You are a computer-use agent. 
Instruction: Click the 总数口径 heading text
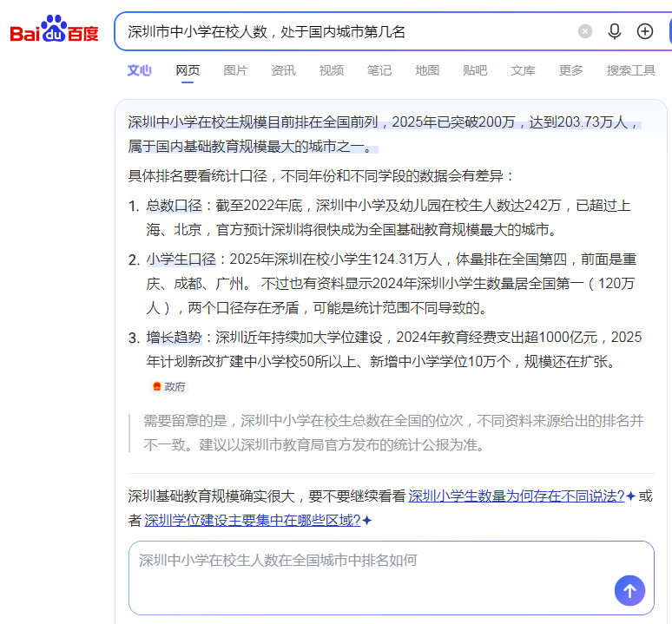coord(174,206)
